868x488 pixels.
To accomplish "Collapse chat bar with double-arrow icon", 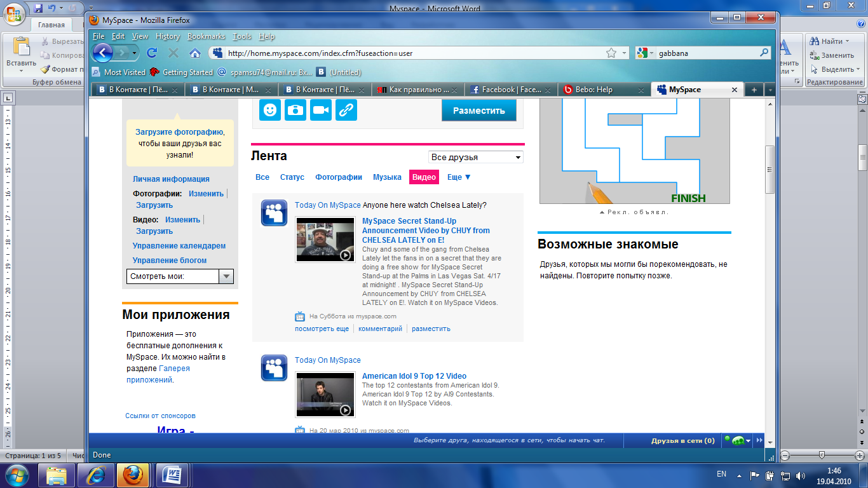I will coord(759,440).
